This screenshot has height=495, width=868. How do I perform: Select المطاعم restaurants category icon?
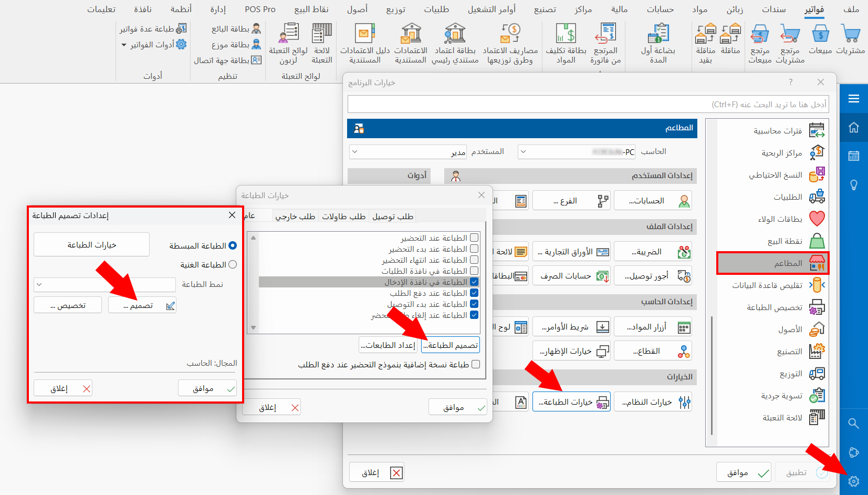817,263
